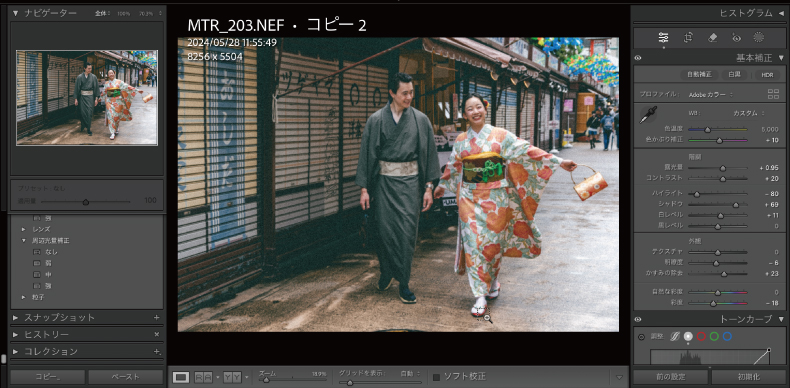
Task: Toggle visibility eye of 基本補正 panel
Action: 638,58
